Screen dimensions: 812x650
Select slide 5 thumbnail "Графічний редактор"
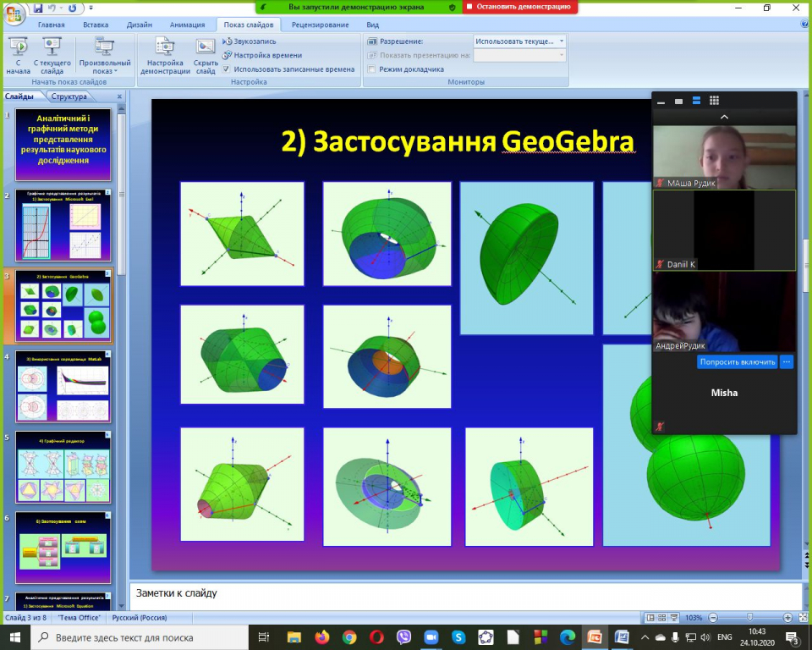(63, 467)
